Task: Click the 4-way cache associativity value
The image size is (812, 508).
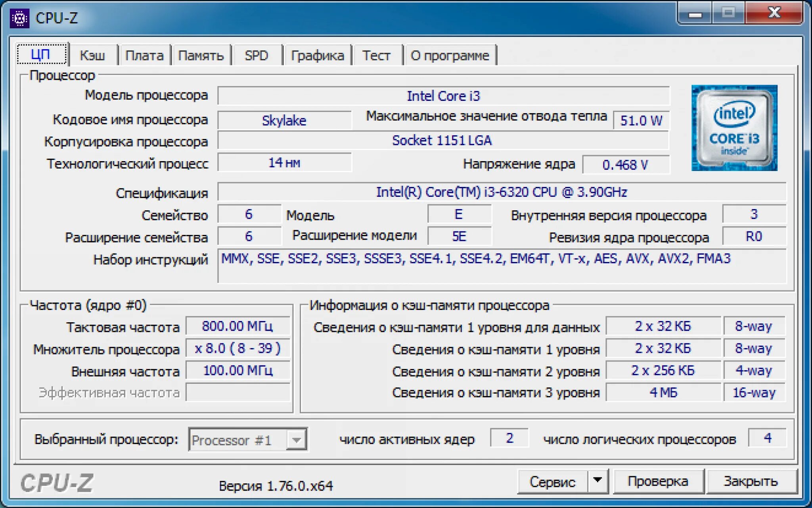Action: 754,371
